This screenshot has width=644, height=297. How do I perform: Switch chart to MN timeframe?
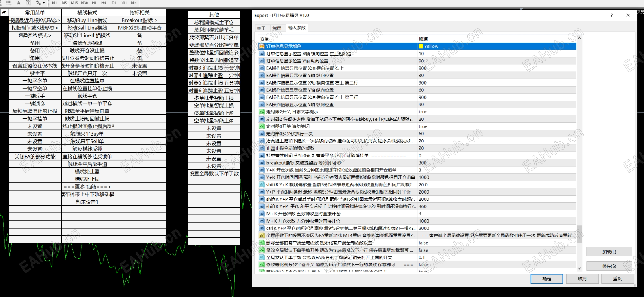pos(134,3)
